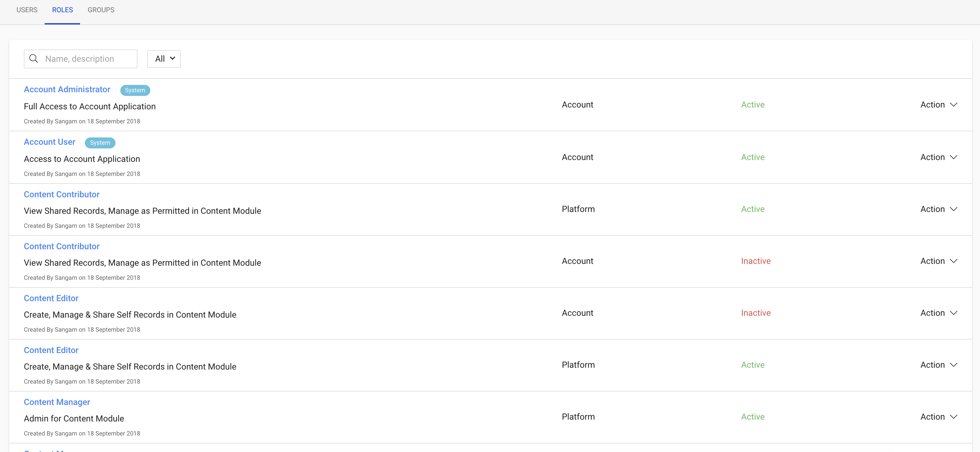This screenshot has width=980, height=452.
Task: Expand Action menu for Account User
Action: 938,157
